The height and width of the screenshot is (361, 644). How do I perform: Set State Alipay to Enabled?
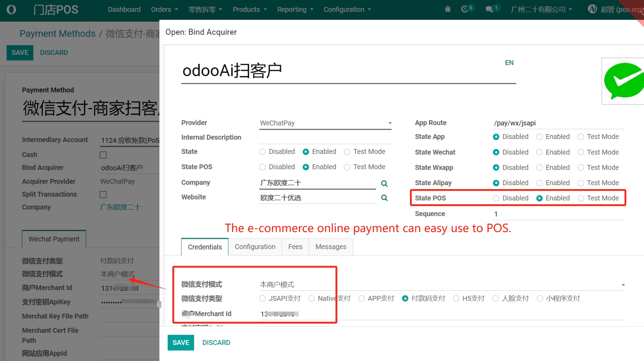point(539,183)
